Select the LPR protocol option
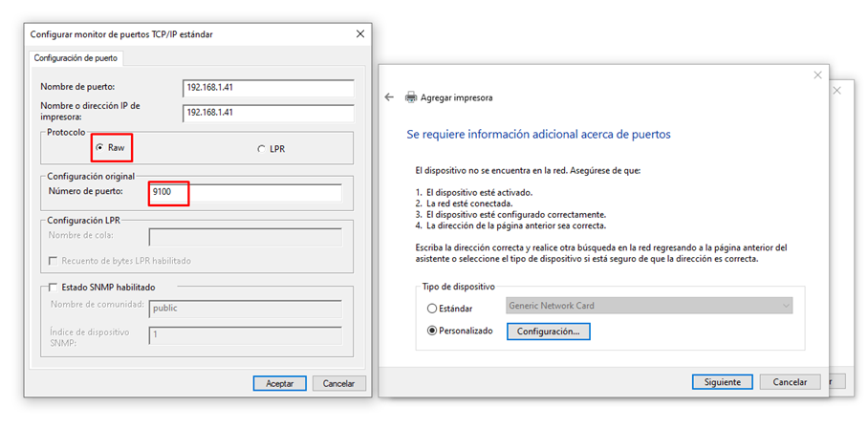Screen dimensions: 868x428 [262, 149]
